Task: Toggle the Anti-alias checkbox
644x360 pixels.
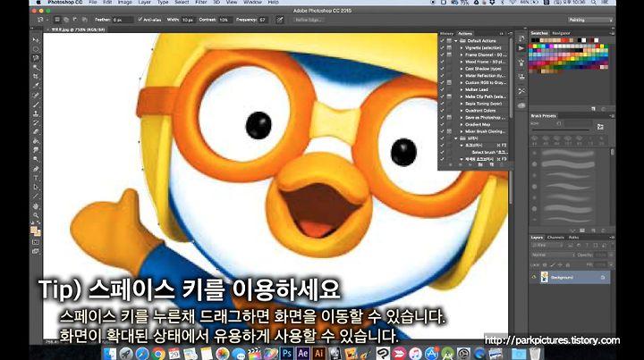Action: coord(140,20)
